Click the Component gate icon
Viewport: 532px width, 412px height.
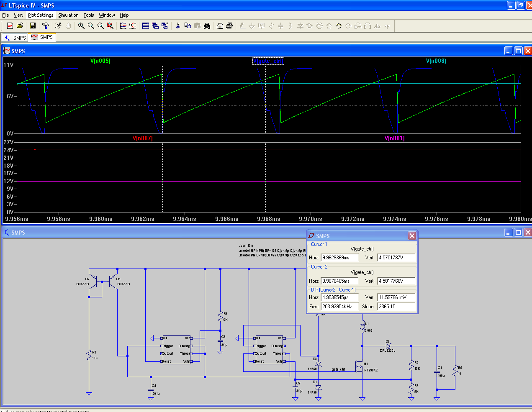point(310,26)
